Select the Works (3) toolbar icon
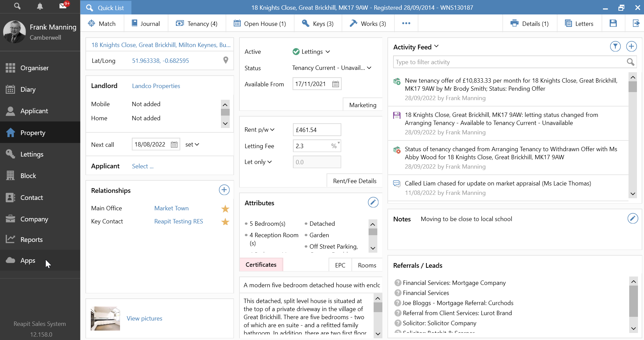Image resolution: width=644 pixels, height=340 pixels. click(368, 23)
